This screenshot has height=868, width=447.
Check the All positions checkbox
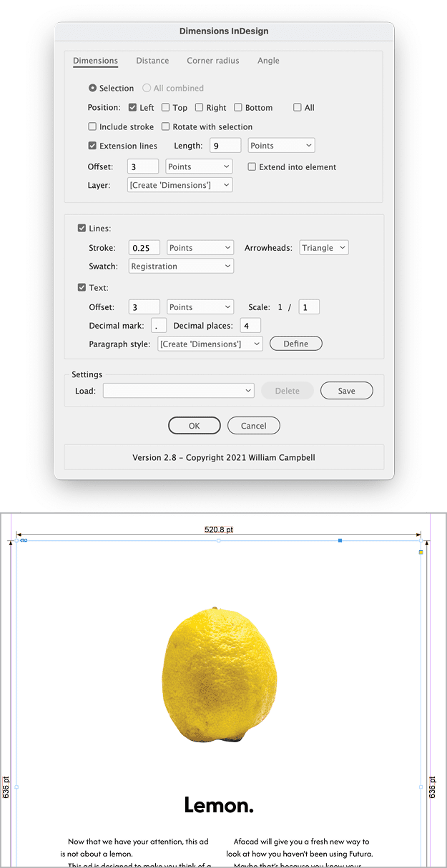tap(298, 108)
